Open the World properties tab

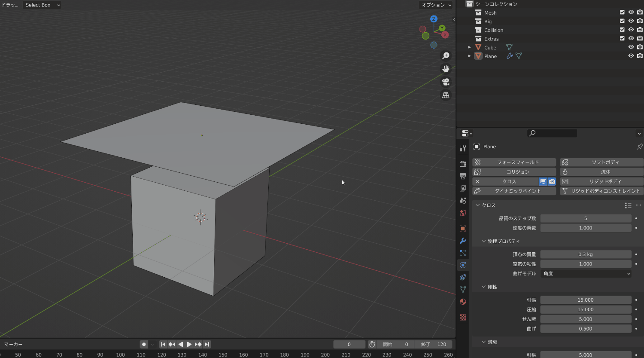coord(463,213)
